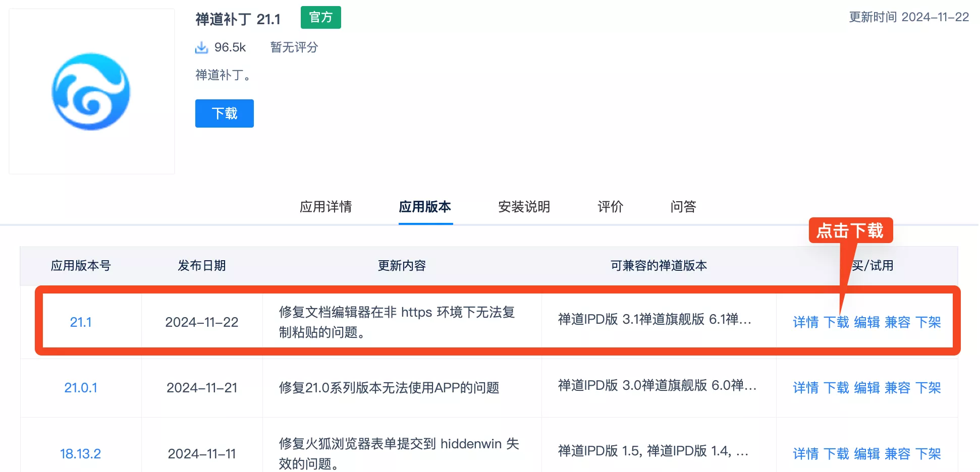The height and width of the screenshot is (472, 980).
Task: Click the https 环境 update note text
Action: pos(397,322)
